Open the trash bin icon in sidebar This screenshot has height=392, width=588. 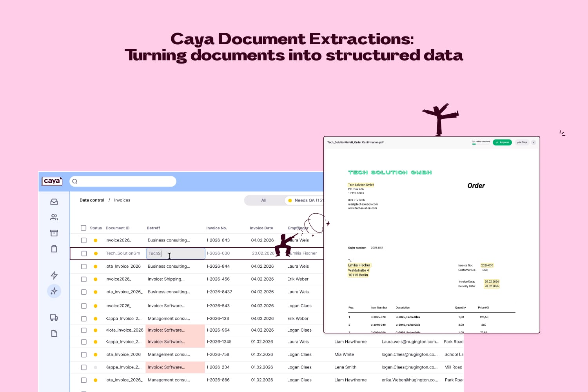pyautogui.click(x=54, y=249)
